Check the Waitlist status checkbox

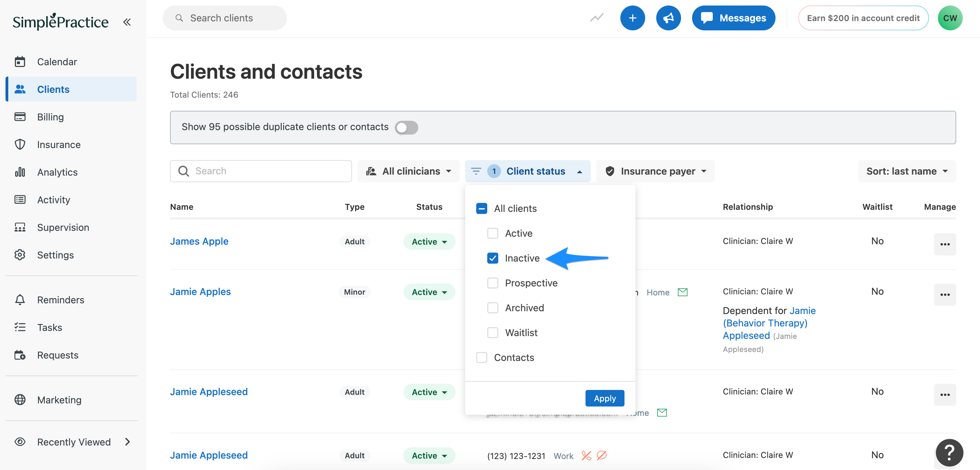tap(493, 333)
